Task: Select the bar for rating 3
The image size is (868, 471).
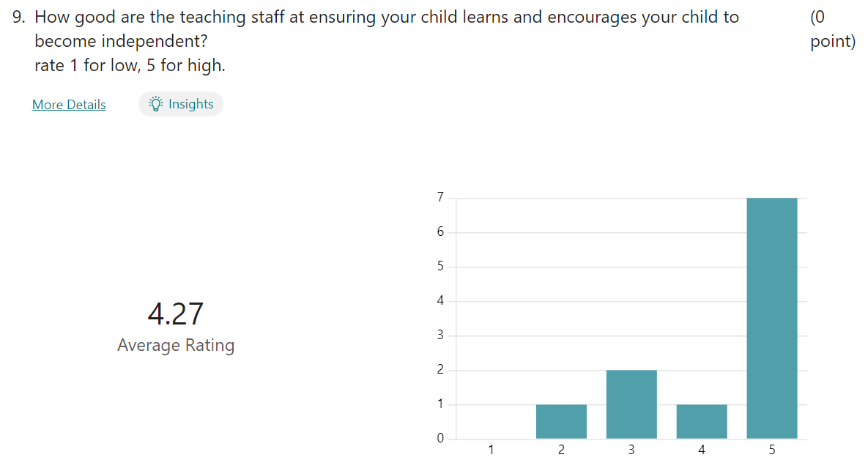Action: (x=631, y=404)
